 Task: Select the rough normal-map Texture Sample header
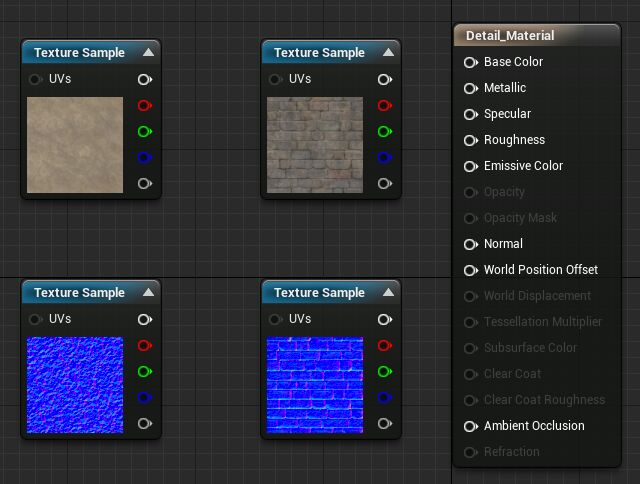tap(91, 292)
